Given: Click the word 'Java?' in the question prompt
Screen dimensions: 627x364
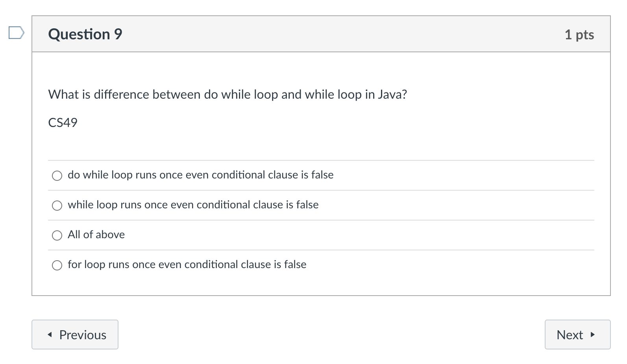Looking at the screenshot, I should pos(392,94).
